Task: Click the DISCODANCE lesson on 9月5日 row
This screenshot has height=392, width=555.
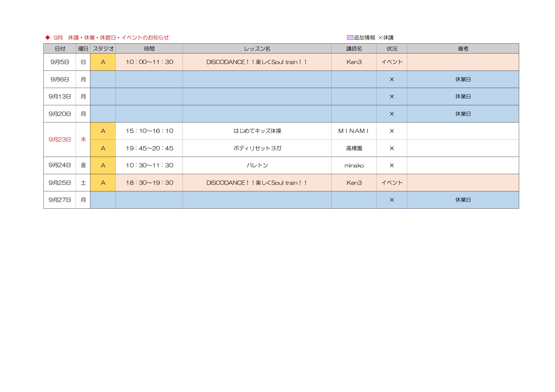Action: 257,62
